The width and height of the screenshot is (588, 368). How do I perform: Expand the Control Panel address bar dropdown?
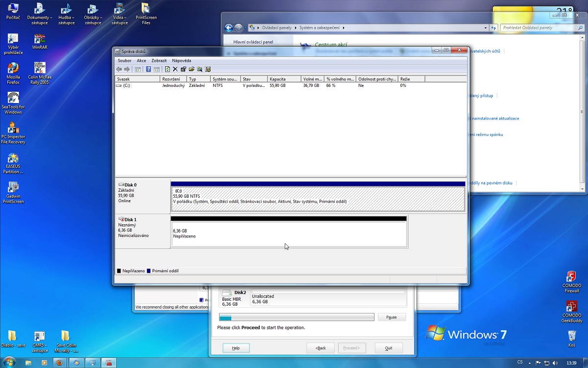[486, 28]
